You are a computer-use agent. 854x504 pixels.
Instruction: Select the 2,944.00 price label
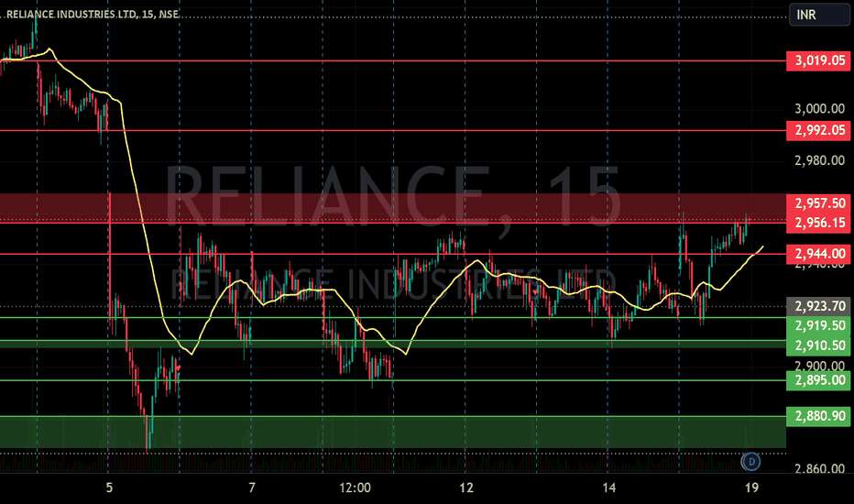point(818,254)
